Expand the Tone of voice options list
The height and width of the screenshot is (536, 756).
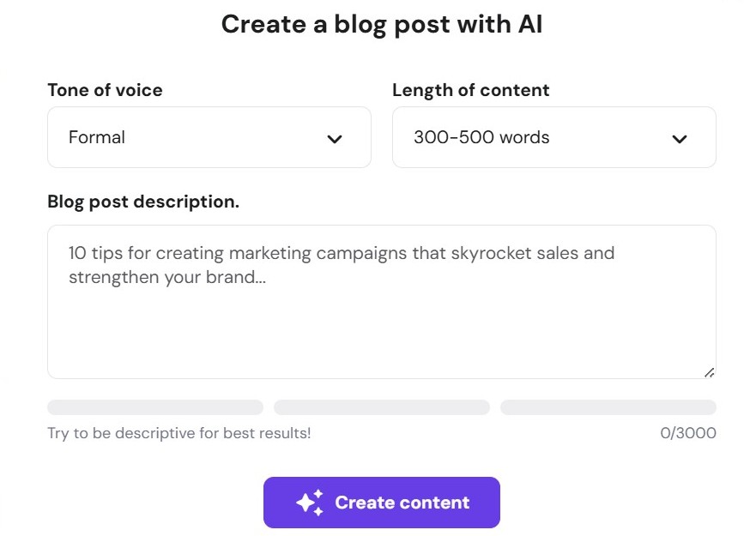pyautogui.click(x=209, y=137)
